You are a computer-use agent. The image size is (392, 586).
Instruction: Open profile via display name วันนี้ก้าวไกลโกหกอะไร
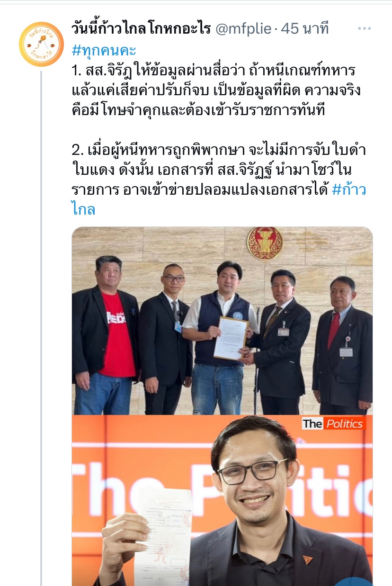click(x=141, y=29)
